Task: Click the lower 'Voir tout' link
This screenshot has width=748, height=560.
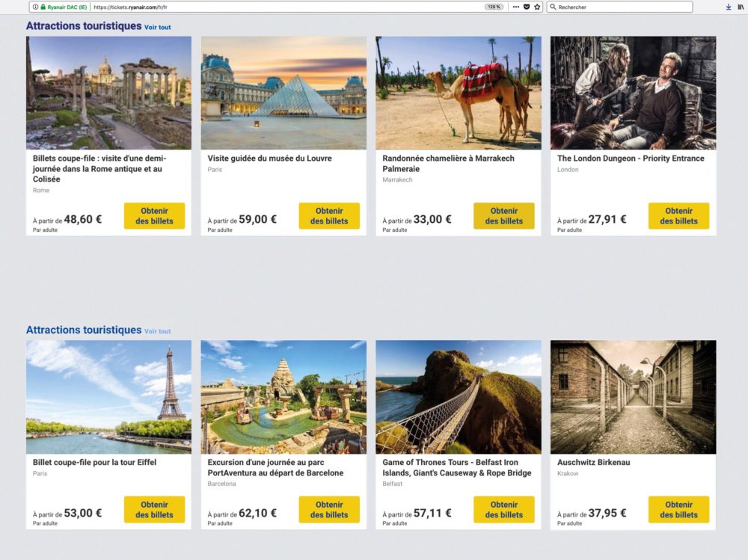Action: (x=157, y=331)
